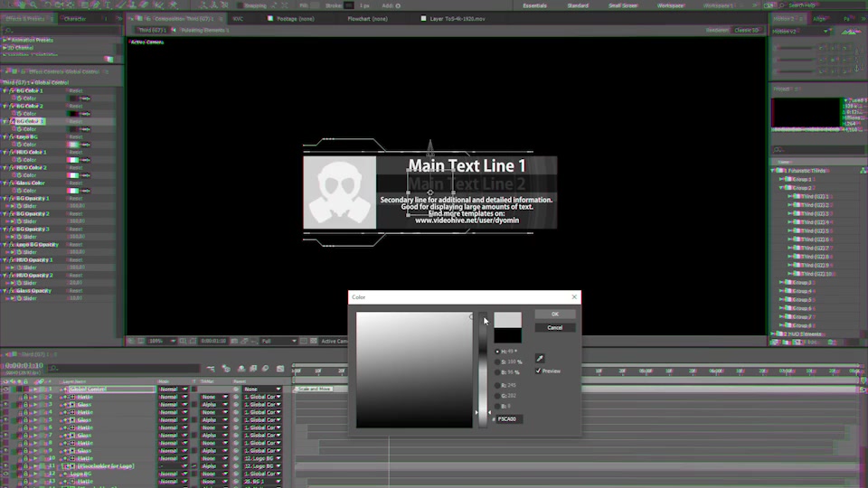The image size is (868, 488).
Task: Select the Essentials workspace
Action: pyautogui.click(x=534, y=5)
